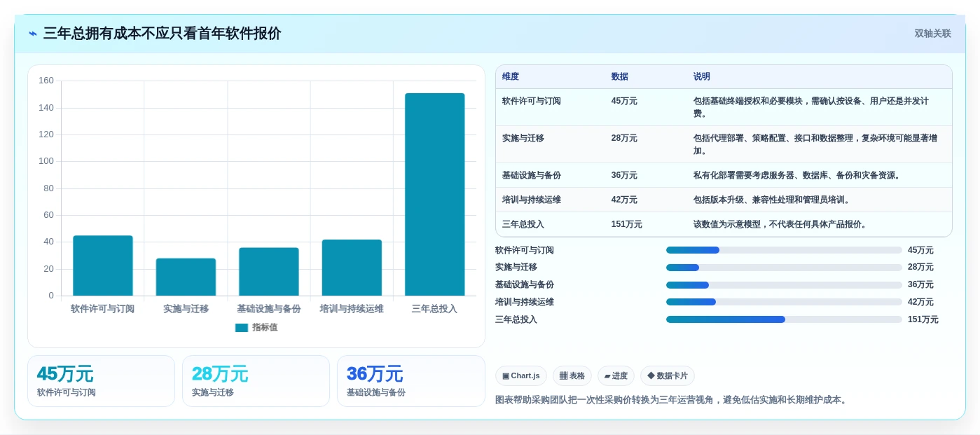Click the 42万元 value in table
This screenshot has height=435, width=980.
624,200
